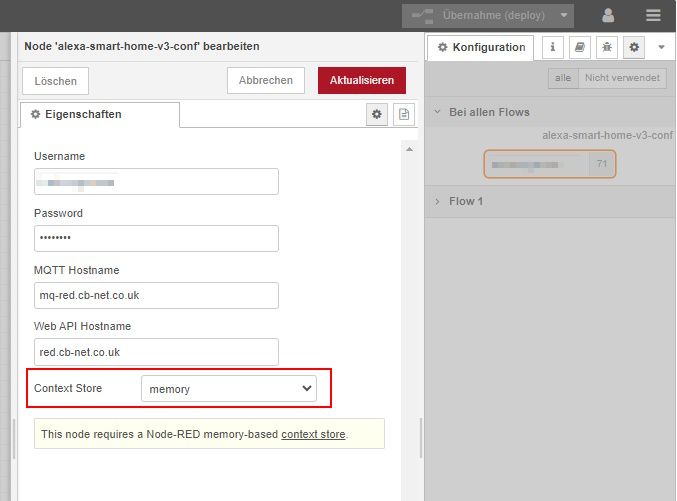Image resolution: width=677 pixels, height=501 pixels.
Task: Collapse the 'Bei allen Flows' section
Action: pyautogui.click(x=550, y=112)
